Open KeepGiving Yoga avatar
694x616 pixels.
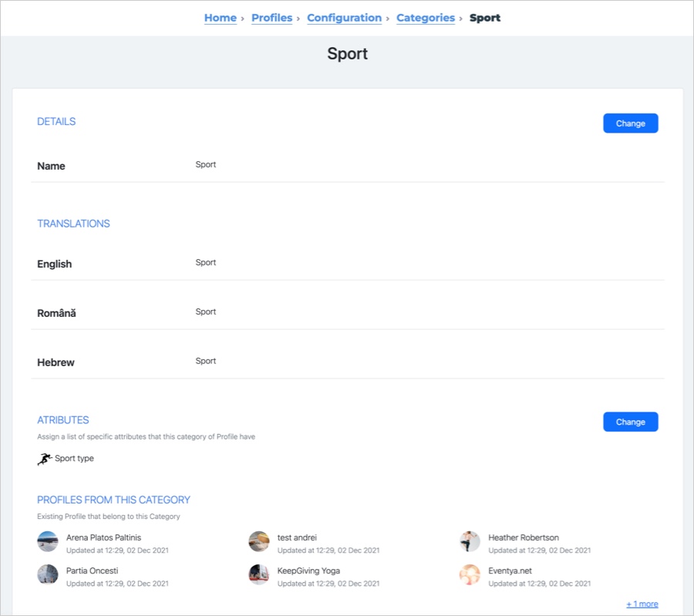[259, 574]
